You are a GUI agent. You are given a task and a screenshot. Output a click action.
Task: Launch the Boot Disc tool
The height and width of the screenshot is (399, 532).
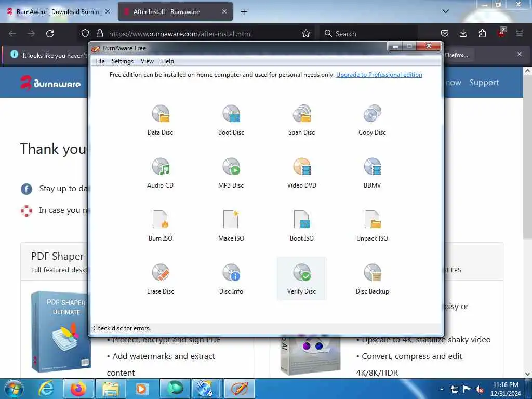point(231,120)
